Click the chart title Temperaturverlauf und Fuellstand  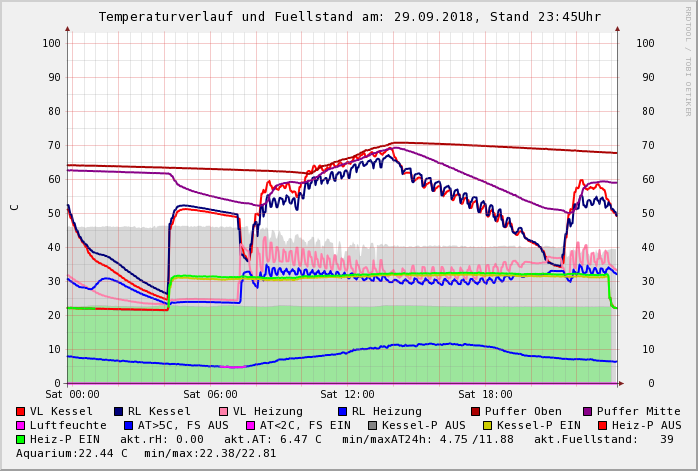[349, 17]
